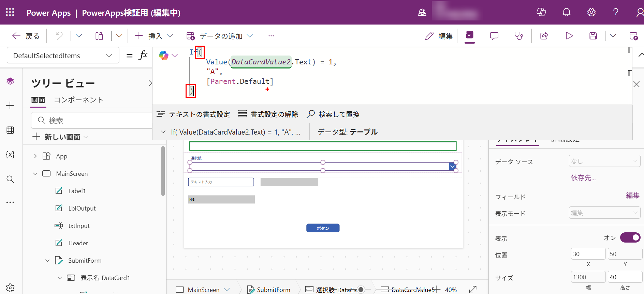Select LblOutput in the tree view
The height and width of the screenshot is (294, 644).
(x=82, y=208)
